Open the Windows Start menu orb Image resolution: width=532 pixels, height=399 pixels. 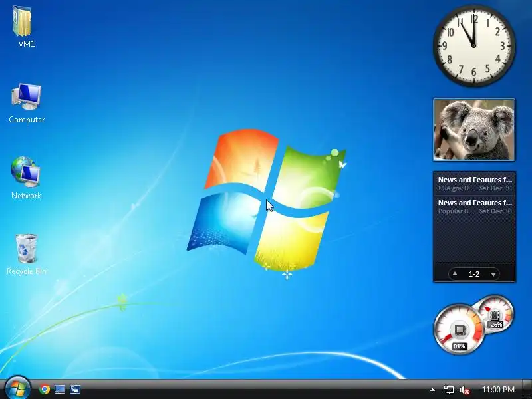click(18, 389)
